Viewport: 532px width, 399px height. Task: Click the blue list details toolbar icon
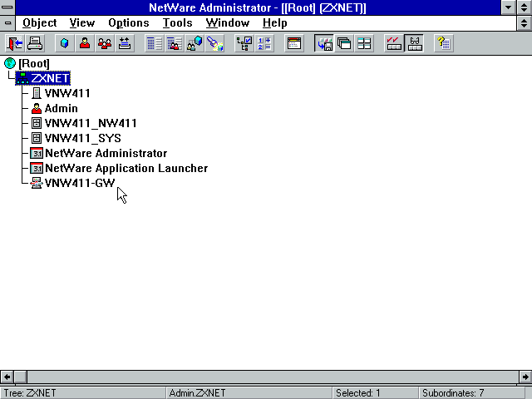tap(154, 43)
